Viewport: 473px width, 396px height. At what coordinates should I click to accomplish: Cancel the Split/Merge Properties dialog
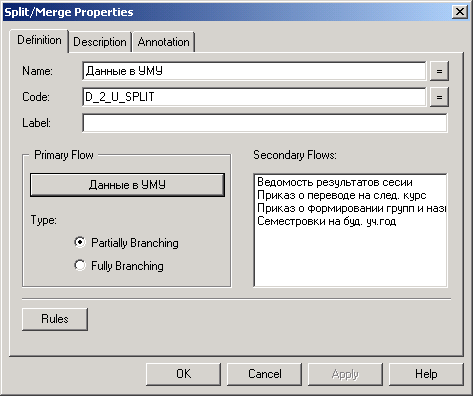click(x=264, y=374)
